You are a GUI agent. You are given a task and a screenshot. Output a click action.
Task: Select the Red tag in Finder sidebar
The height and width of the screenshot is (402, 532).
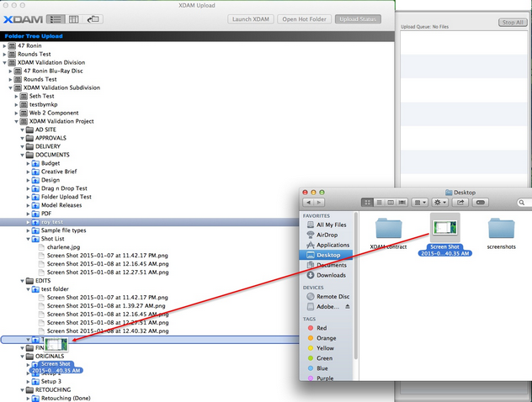click(322, 328)
